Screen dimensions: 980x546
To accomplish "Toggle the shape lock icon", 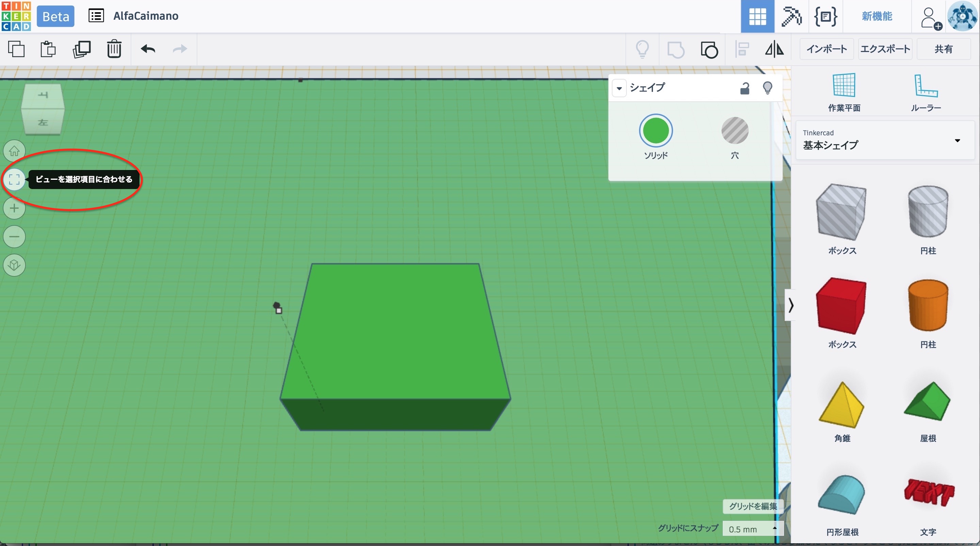I will [x=745, y=88].
